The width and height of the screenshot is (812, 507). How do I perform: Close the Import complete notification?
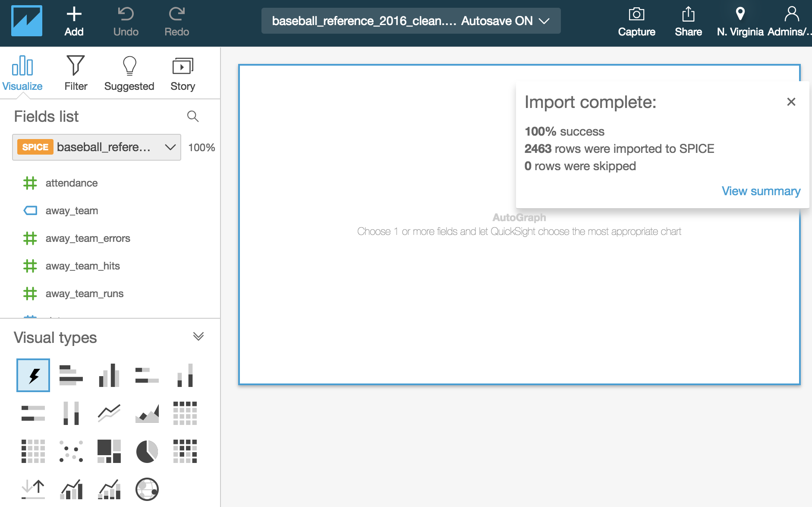click(x=791, y=102)
